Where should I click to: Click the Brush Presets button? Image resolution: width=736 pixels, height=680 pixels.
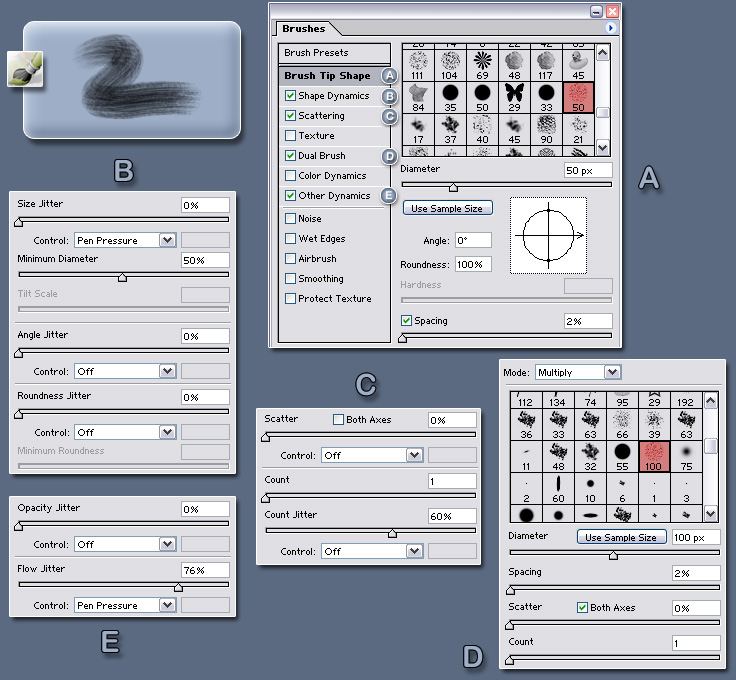335,54
